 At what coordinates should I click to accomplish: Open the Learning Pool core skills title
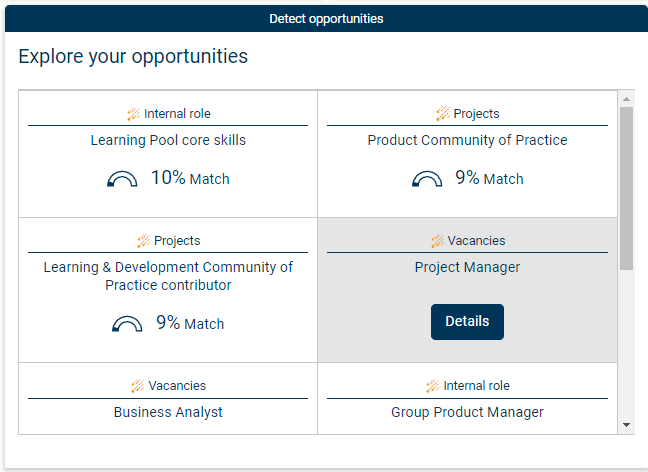point(168,141)
